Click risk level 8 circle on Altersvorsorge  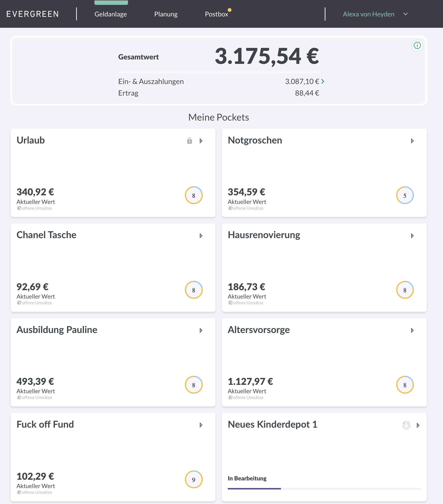click(405, 385)
